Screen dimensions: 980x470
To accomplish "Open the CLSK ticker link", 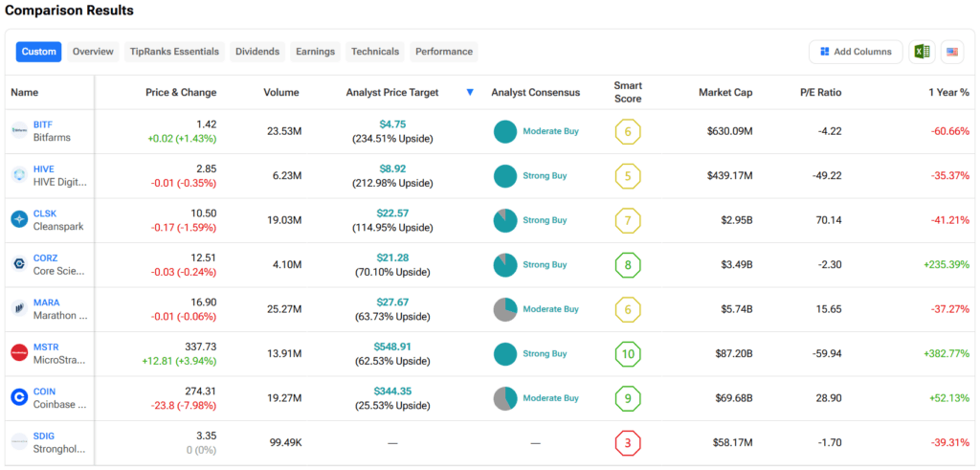I will pos(45,213).
